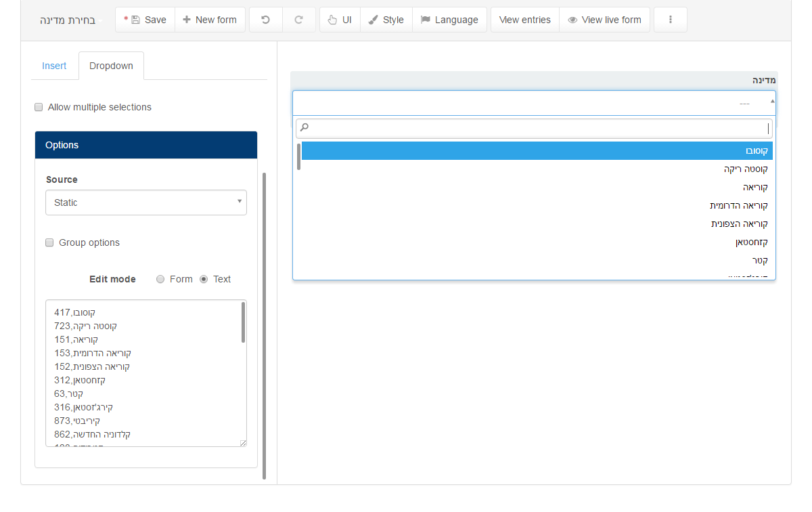
Task: Select the קוריאה הדרומית option
Action: tap(537, 205)
